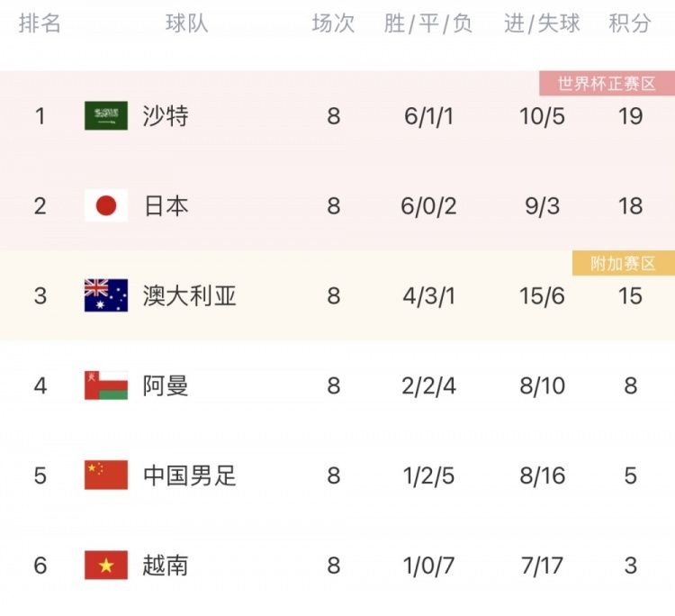Click the 胜/平/负 column header

click(428, 24)
